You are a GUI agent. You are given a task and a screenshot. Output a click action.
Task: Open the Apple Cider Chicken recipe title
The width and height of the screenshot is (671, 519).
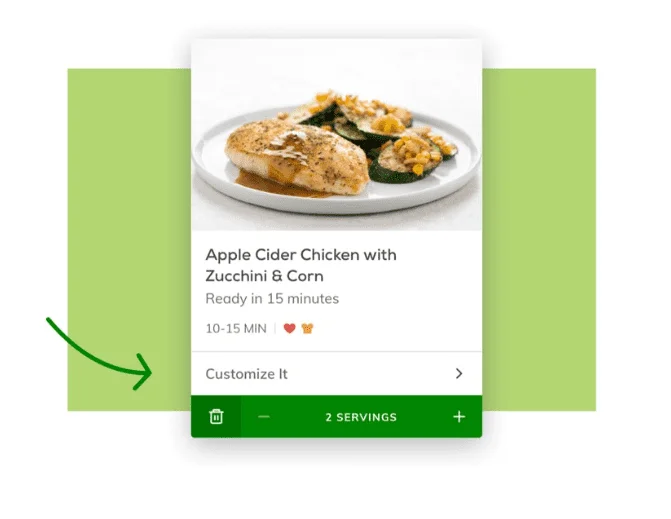(301, 265)
